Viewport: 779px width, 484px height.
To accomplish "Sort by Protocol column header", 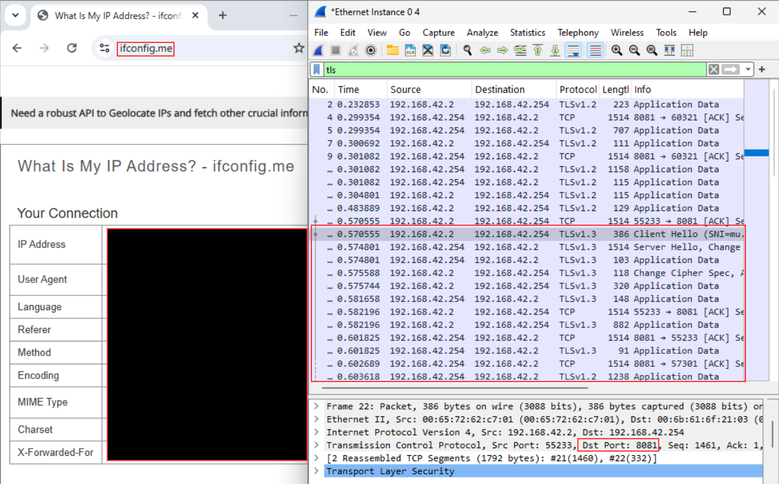I will (578, 89).
